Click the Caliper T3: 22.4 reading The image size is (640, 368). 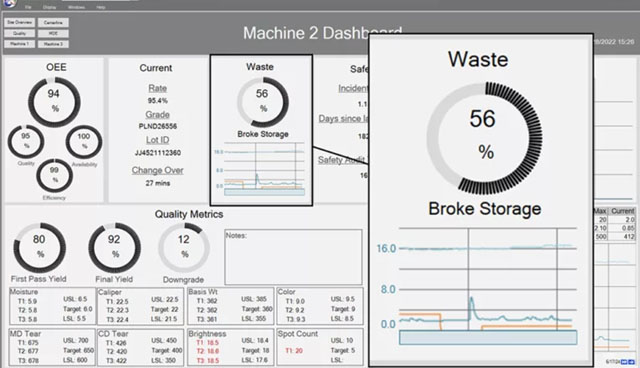[117, 320]
